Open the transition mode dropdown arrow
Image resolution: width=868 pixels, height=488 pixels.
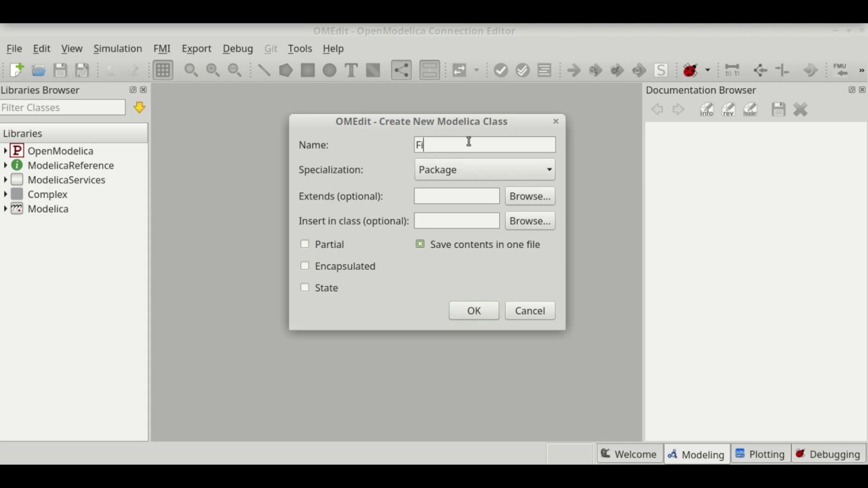tap(476, 70)
